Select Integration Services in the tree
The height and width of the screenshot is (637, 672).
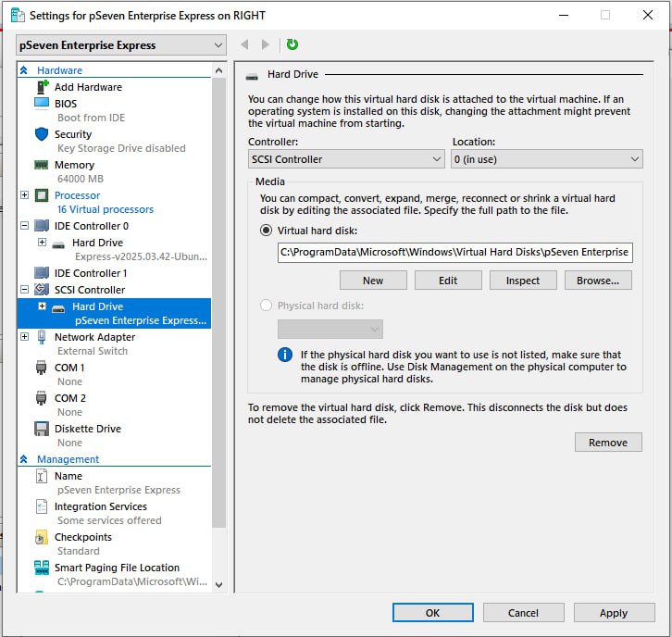[100, 506]
